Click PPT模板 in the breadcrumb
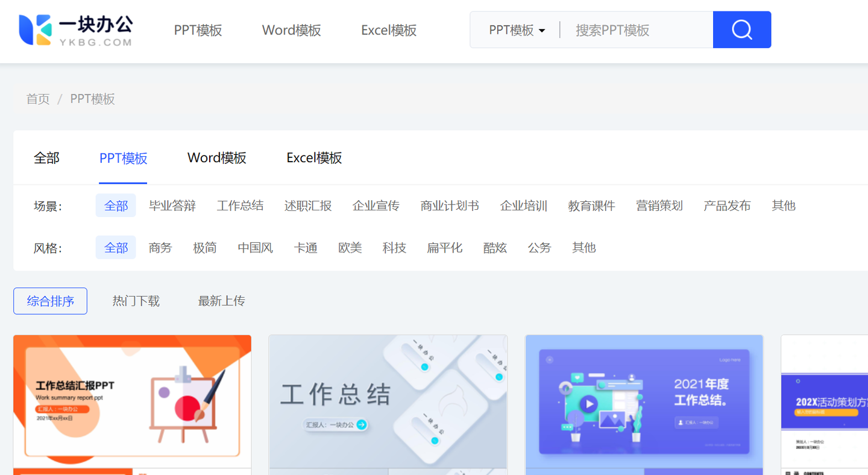This screenshot has width=868, height=475. (92, 99)
